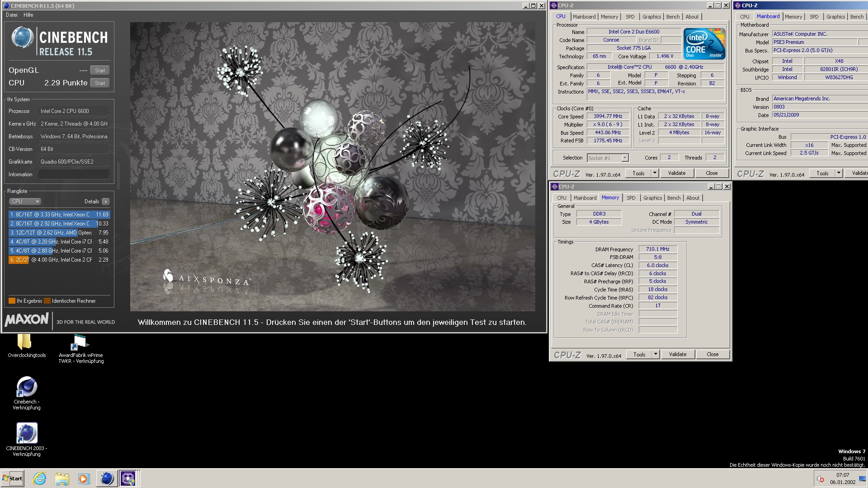Select ranking row 4C/8T @ 3.20 GHz
This screenshot has height=488, width=868.
(59, 242)
